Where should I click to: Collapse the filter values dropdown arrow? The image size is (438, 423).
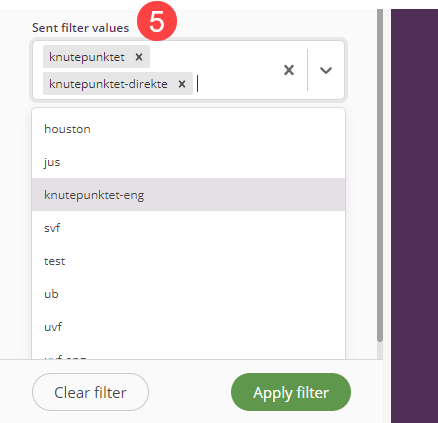[x=326, y=70]
